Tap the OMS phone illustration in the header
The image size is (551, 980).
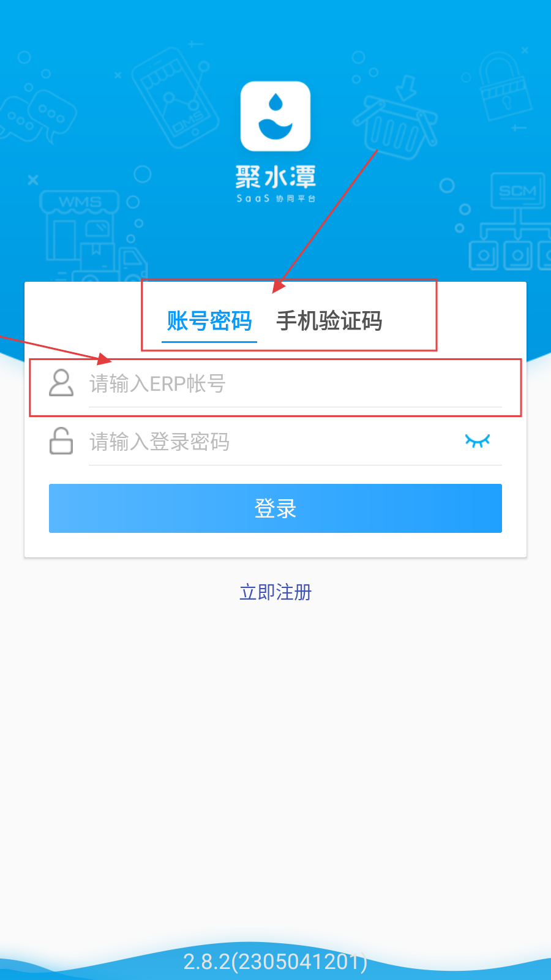click(176, 98)
